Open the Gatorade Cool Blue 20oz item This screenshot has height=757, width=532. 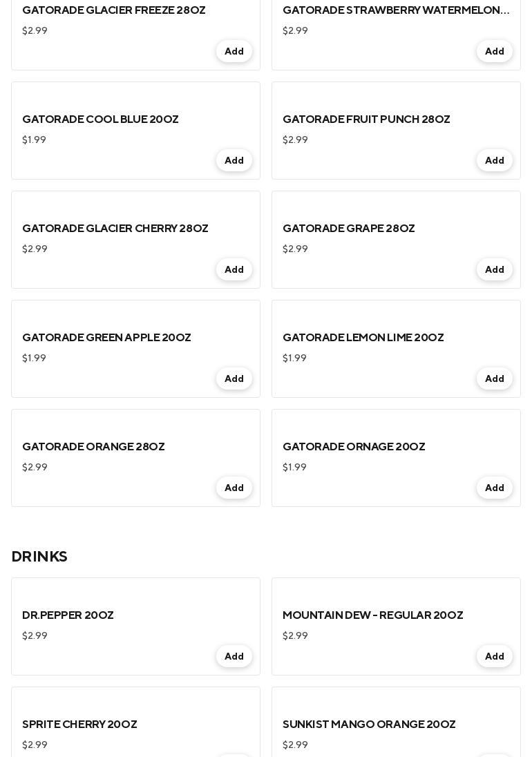tap(100, 119)
